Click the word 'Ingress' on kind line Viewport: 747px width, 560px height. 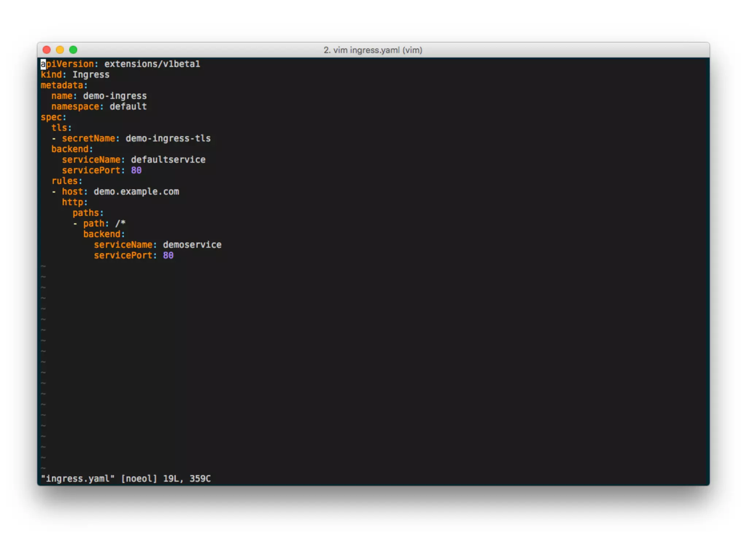pyautogui.click(x=91, y=75)
